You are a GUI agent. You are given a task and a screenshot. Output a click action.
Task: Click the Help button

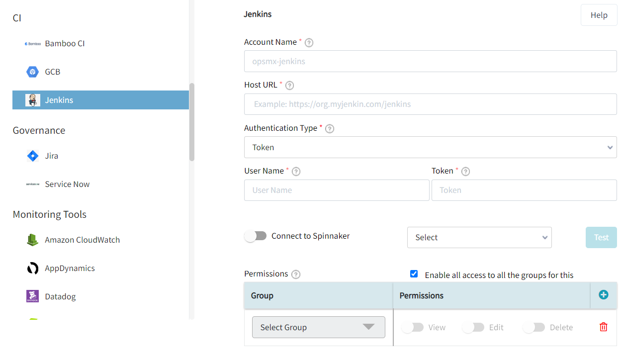coord(599,15)
